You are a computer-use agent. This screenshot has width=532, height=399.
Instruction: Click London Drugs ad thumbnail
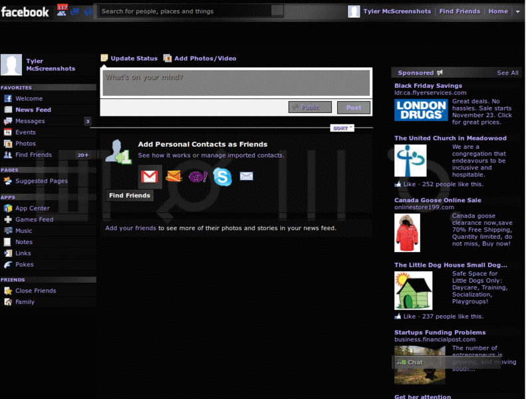click(x=421, y=110)
